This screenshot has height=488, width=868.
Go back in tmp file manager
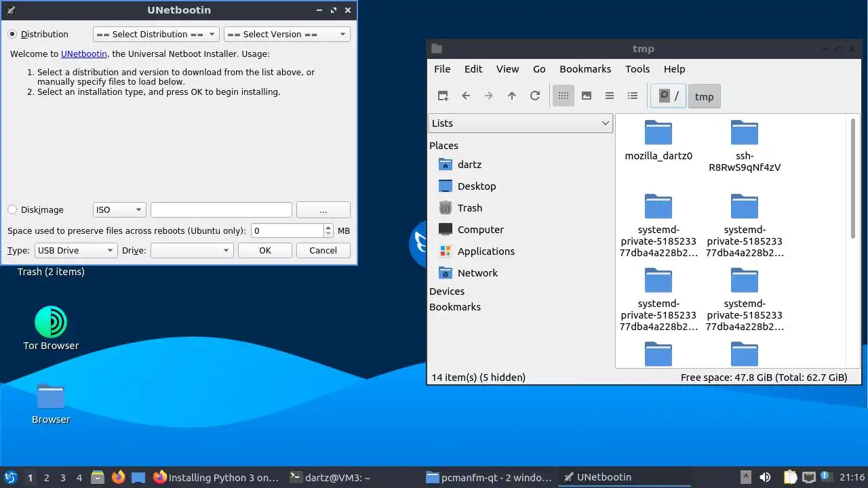point(466,96)
